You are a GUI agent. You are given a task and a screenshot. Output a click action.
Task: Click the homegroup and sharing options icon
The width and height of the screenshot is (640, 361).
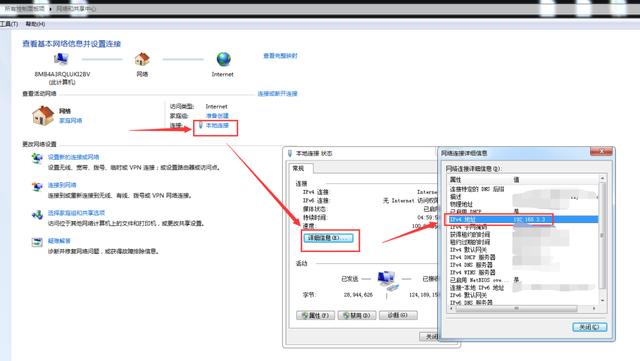[37, 214]
